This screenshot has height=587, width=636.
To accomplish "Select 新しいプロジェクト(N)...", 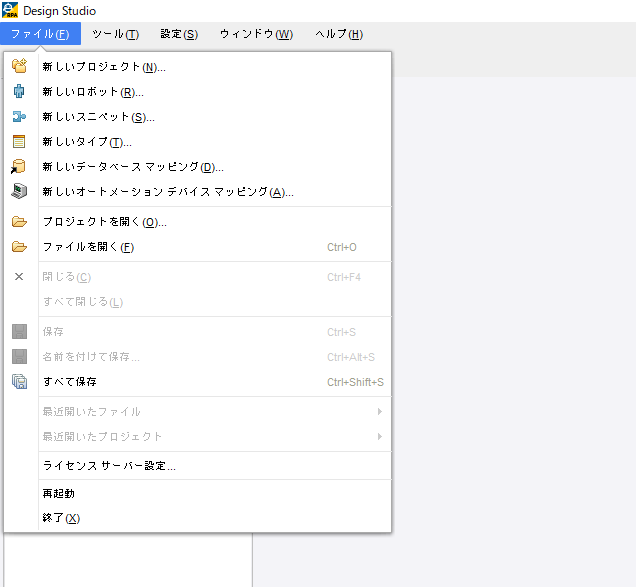I will click(198, 67).
